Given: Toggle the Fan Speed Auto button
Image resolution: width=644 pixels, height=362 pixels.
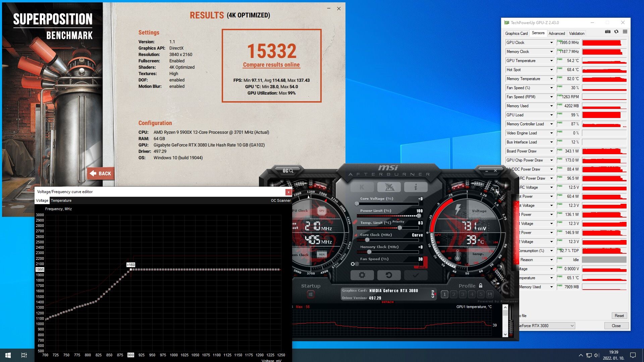Looking at the screenshot, I should point(421,267).
